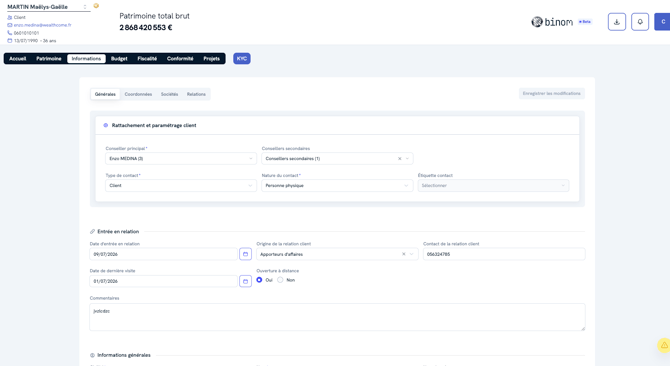The height and width of the screenshot is (366, 670).
Task: Open the Conseiller principal dropdown
Action: pyautogui.click(x=181, y=158)
